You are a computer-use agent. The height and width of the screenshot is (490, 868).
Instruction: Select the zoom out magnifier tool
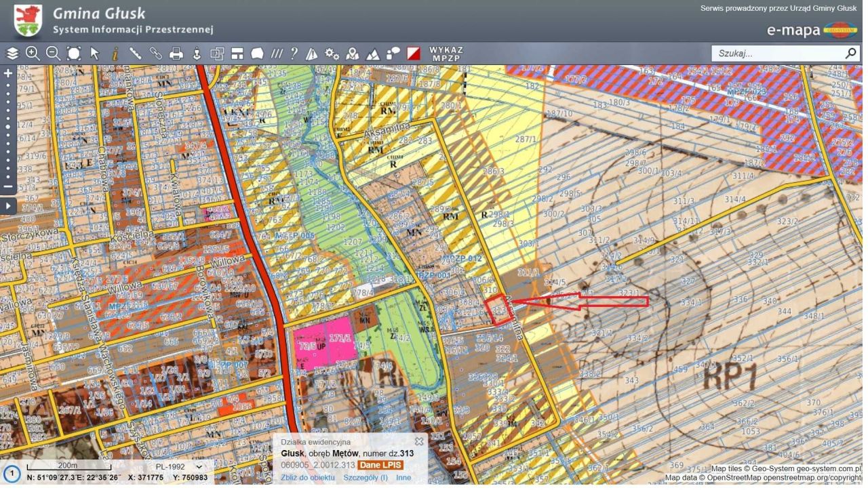(53, 54)
